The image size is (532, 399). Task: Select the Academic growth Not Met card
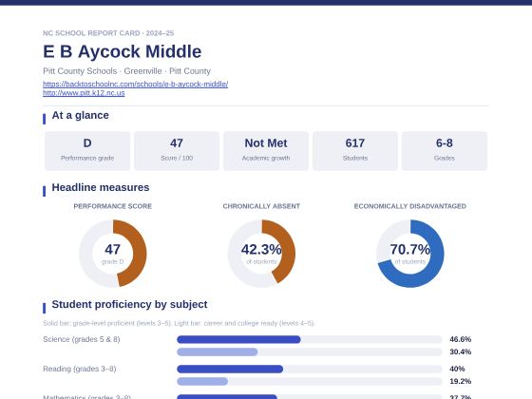pyautogui.click(x=266, y=151)
